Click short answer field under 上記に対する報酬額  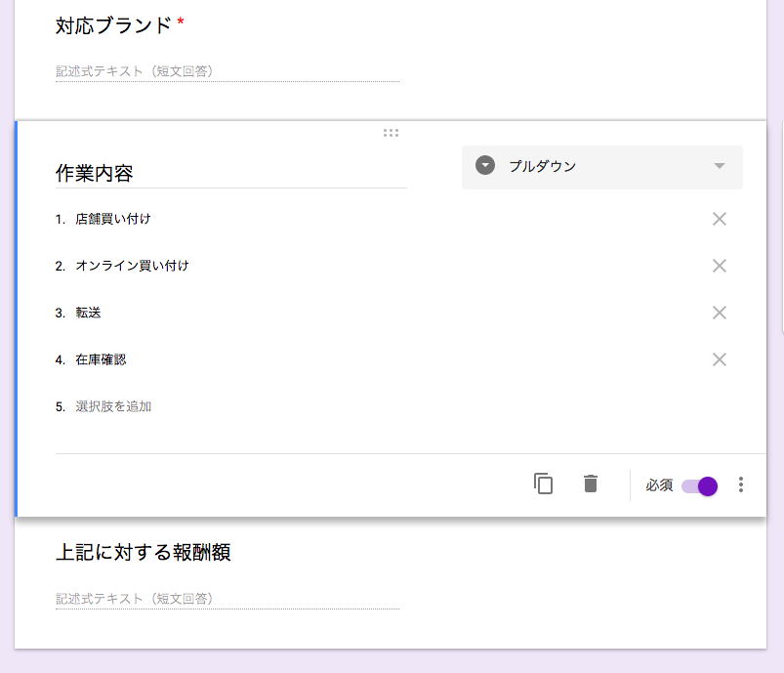point(227,599)
